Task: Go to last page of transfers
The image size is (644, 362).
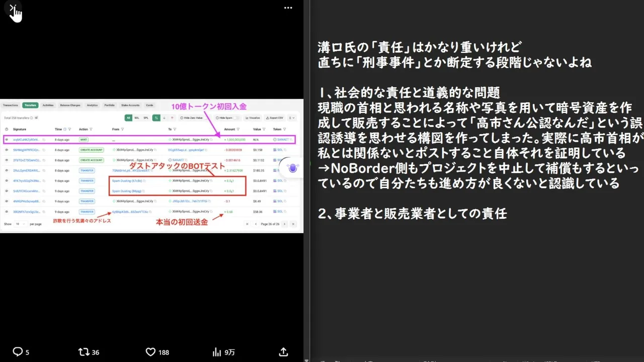Action: tap(293, 224)
